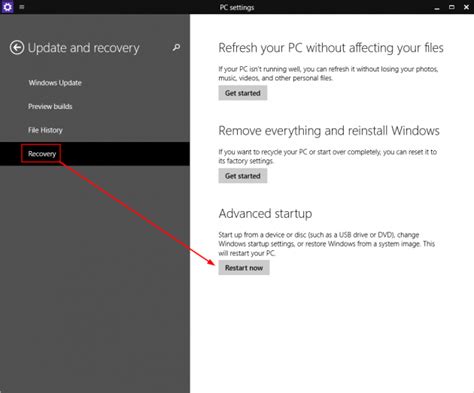Screen dimensions: 474x393
Task: Click the Remove everything and reinstall Windows heading
Action: (x=329, y=131)
